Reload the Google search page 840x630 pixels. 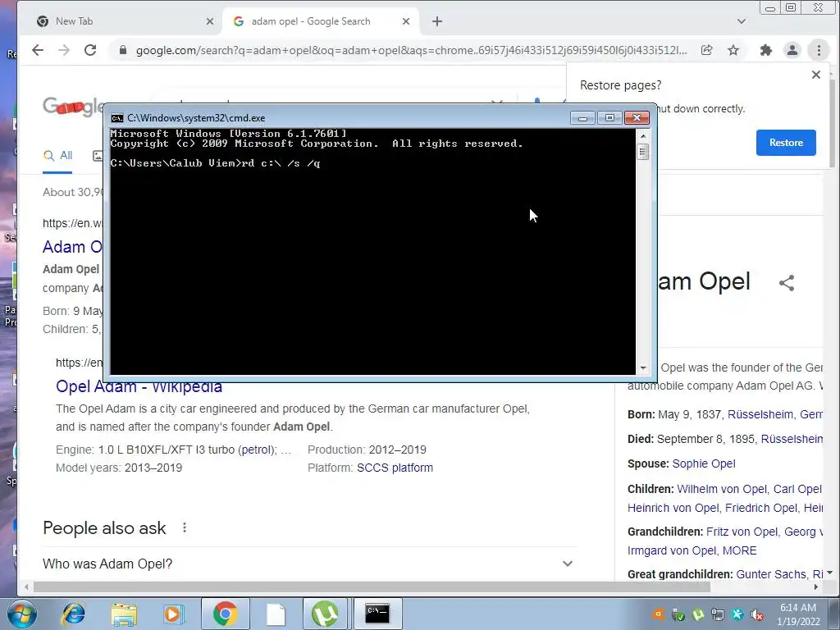(x=90, y=50)
